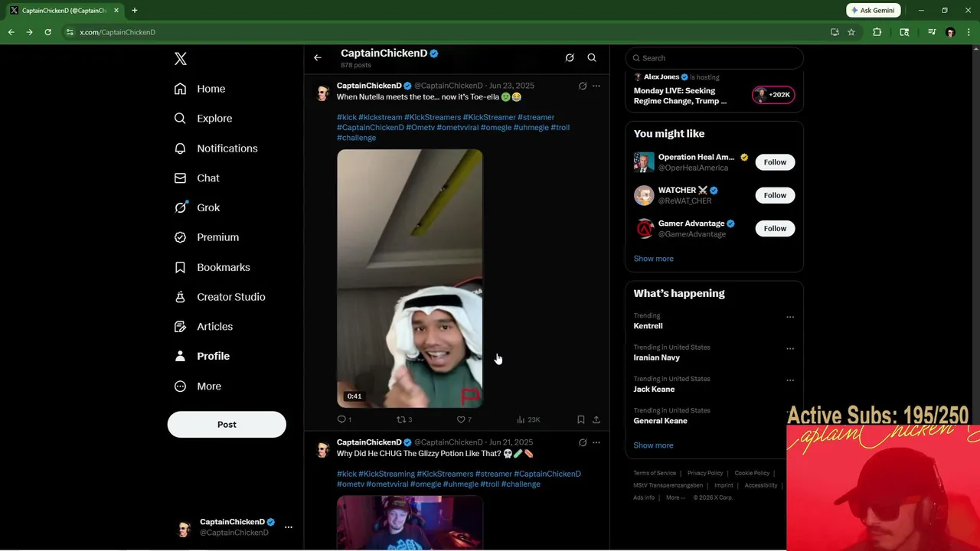Open more options for Iranian Navy trend
Viewport: 980px width, 551px height.
pos(789,348)
